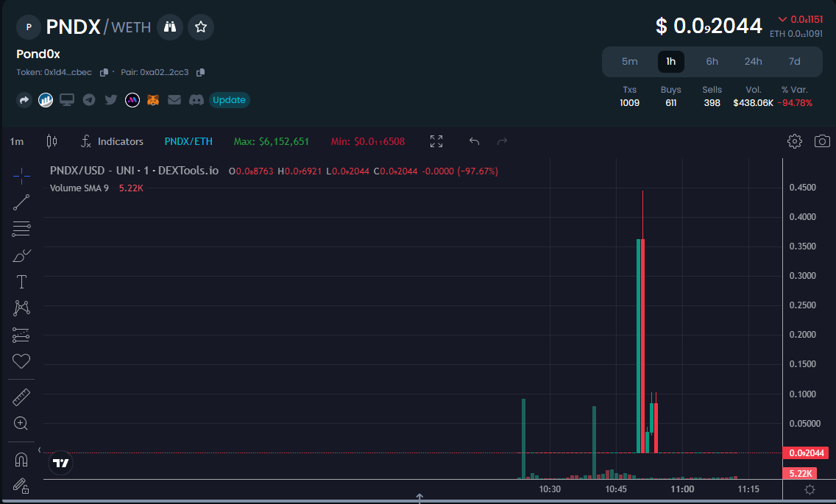
Task: Copy the token contract address
Action: click(x=102, y=72)
